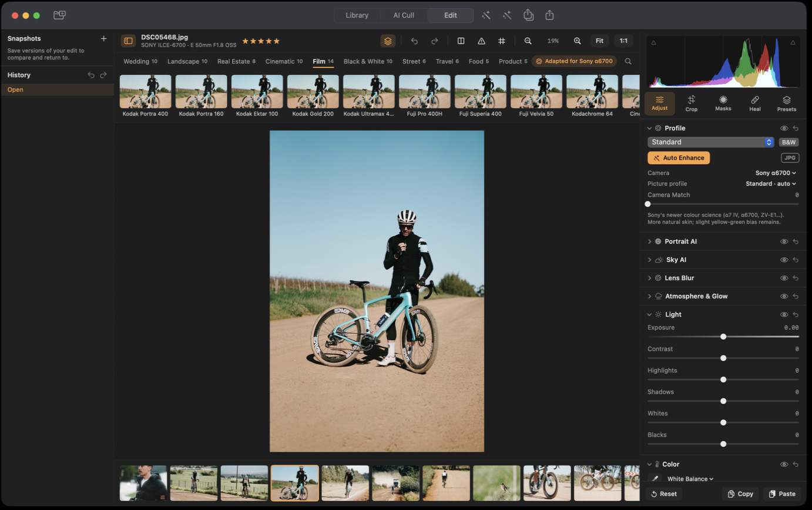Click the Auto Enhance button

tap(679, 157)
